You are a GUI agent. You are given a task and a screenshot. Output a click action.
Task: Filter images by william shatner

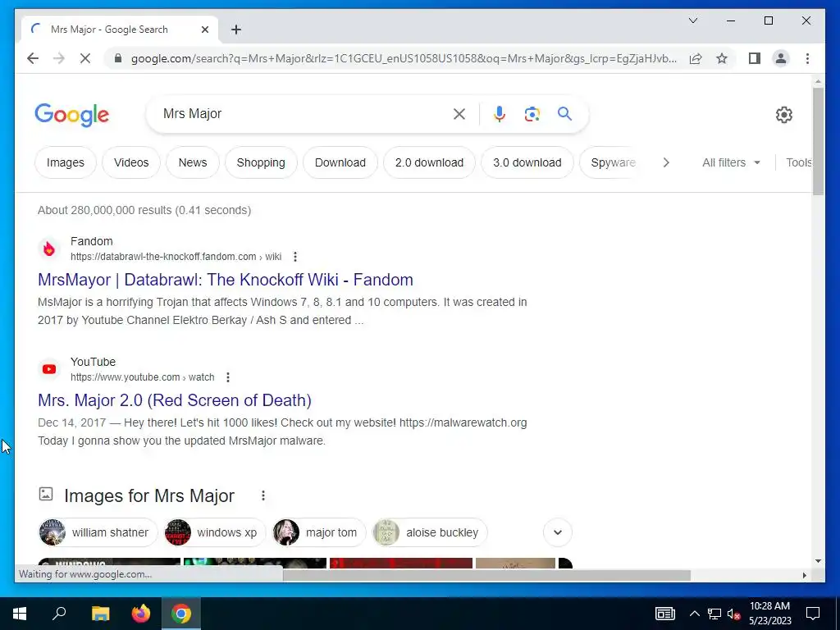[98, 532]
